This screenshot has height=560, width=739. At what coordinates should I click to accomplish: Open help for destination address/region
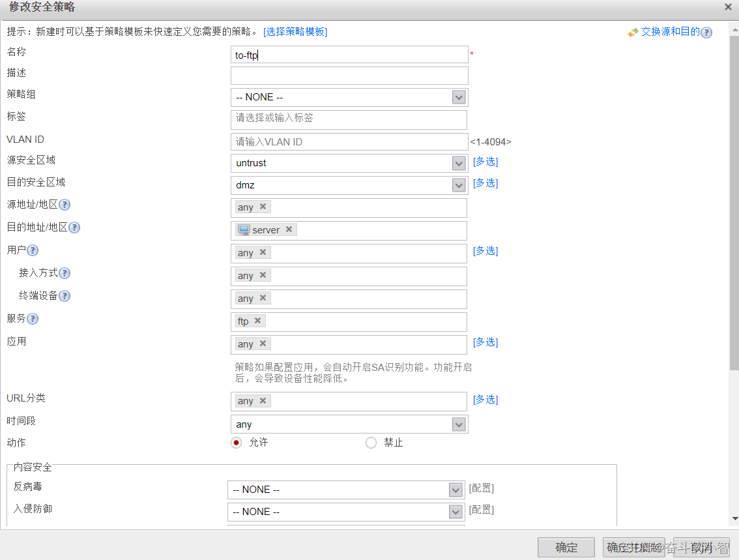pyautogui.click(x=74, y=228)
